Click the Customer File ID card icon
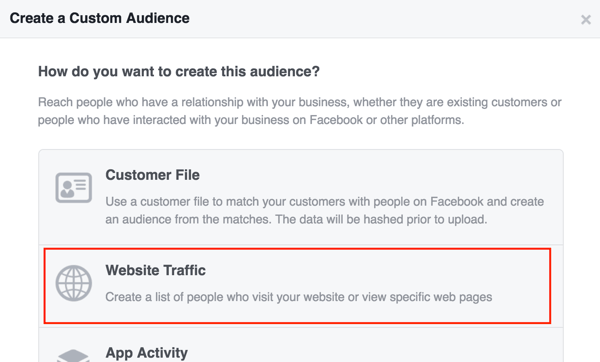The image size is (600, 362). (73, 188)
